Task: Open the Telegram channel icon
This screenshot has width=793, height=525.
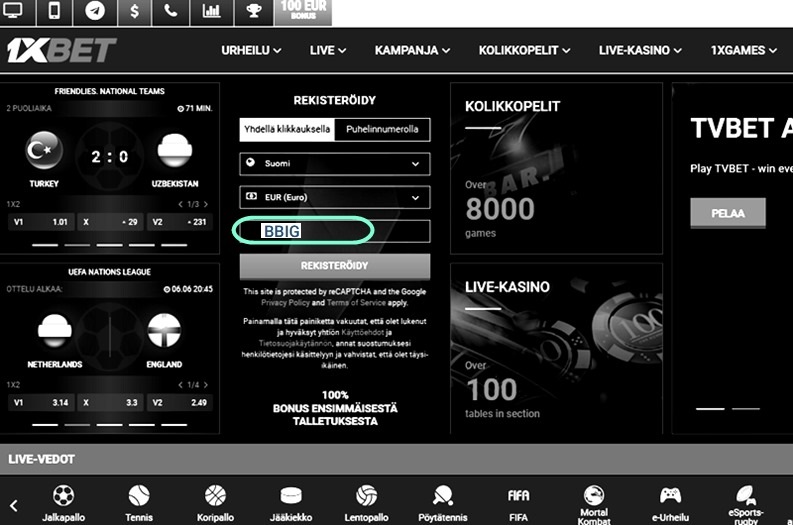Action: point(95,11)
